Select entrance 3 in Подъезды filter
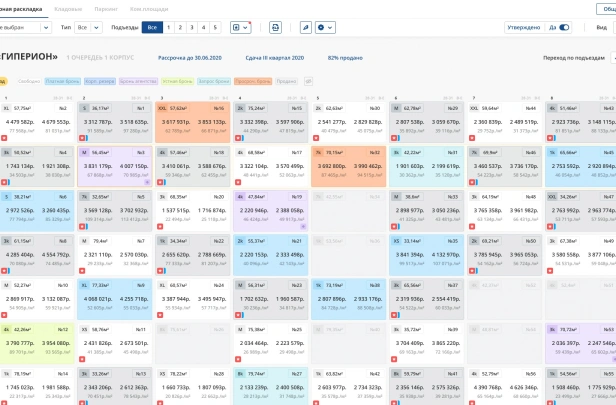The width and height of the screenshot is (616, 405). pyautogui.click(x=192, y=28)
